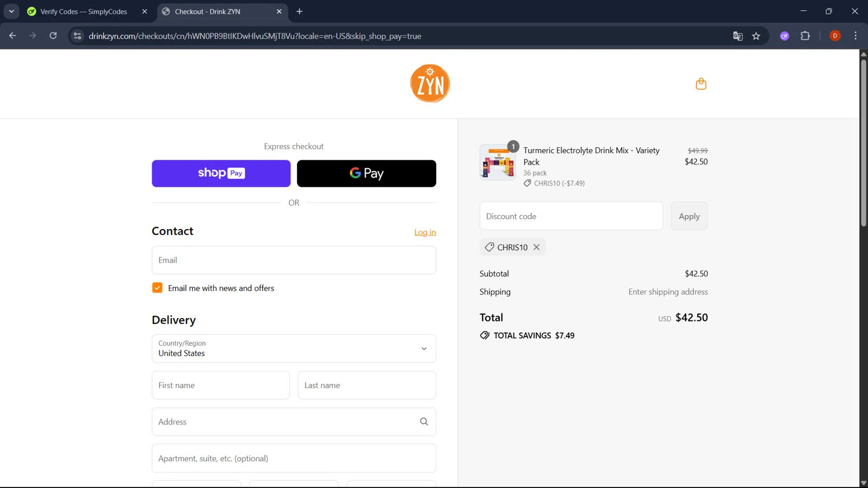The image size is (868, 488).
Task: Click into the Address field
Action: click(x=294, y=422)
